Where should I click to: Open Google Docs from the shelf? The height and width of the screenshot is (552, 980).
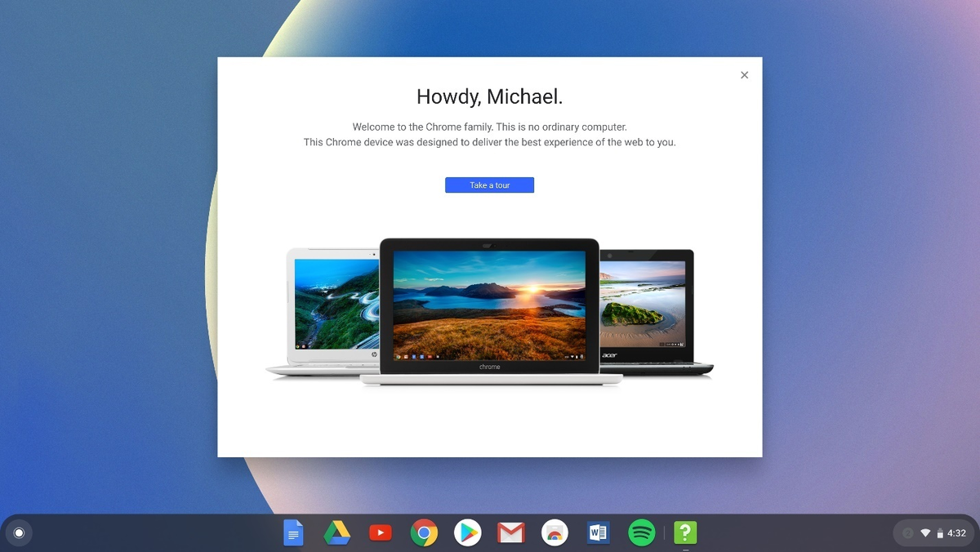click(293, 533)
